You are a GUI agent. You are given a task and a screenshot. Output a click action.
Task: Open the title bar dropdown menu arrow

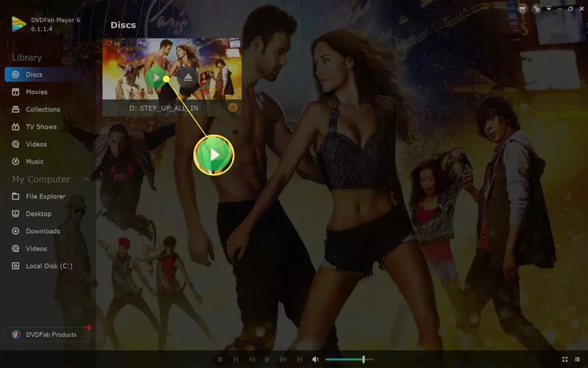(549, 9)
